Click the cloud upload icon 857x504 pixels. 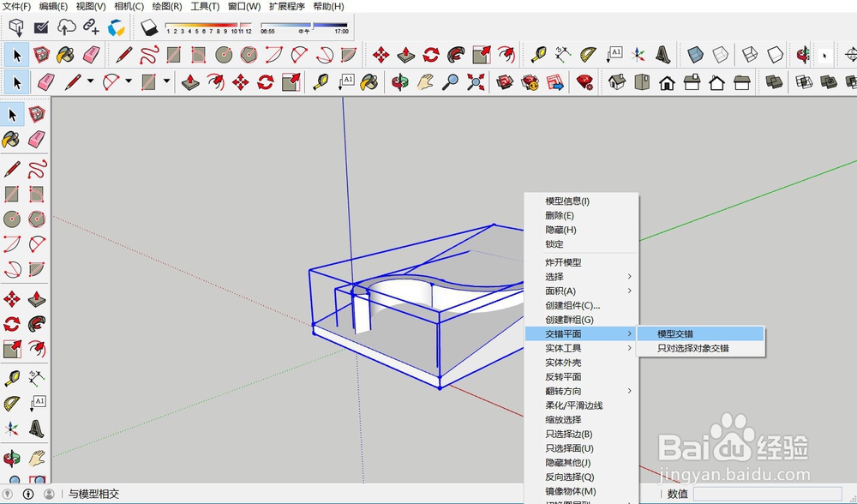[66, 27]
